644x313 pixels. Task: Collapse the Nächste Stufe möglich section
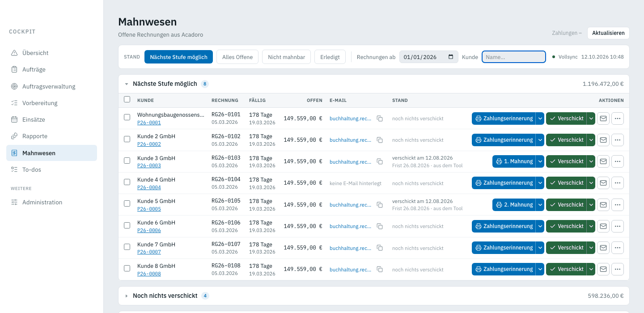[127, 84]
